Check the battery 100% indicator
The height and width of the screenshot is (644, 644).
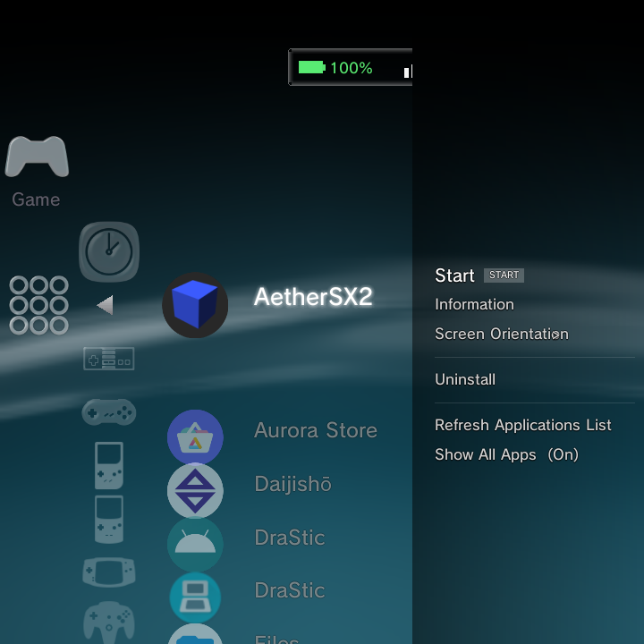click(x=335, y=68)
